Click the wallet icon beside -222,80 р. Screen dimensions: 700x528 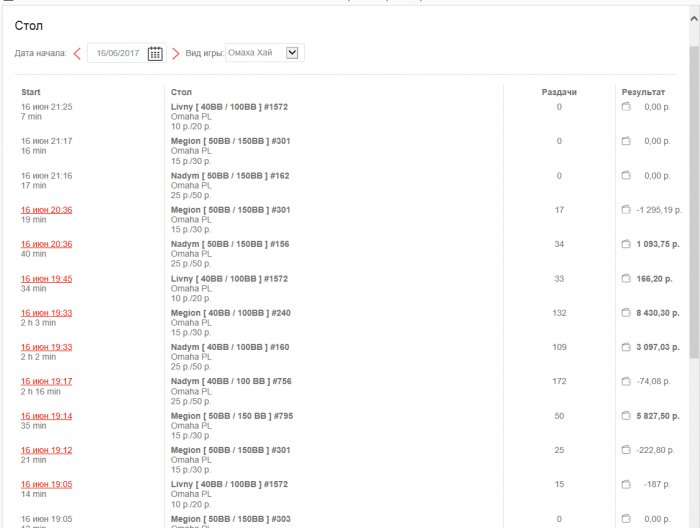pyautogui.click(x=626, y=450)
